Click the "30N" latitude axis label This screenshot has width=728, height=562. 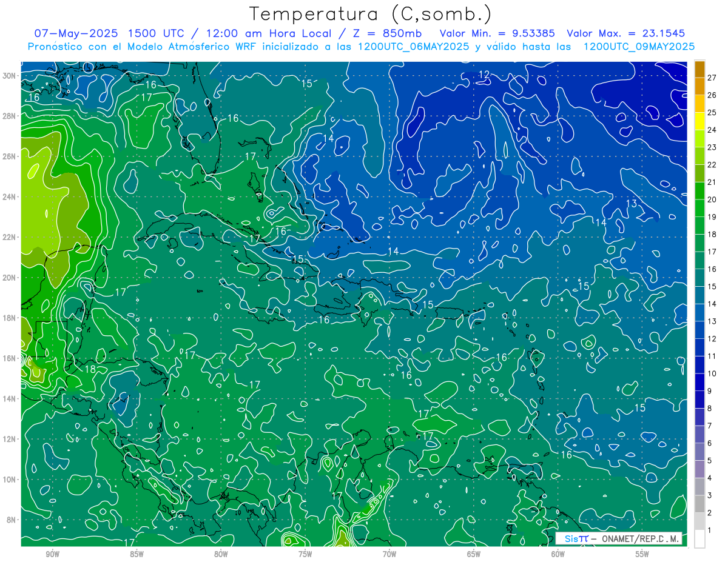(9, 75)
